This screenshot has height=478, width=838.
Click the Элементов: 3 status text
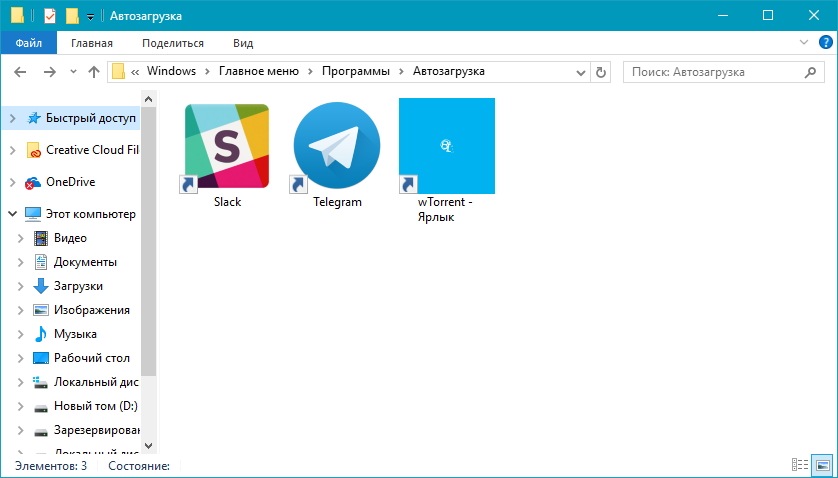pos(51,466)
